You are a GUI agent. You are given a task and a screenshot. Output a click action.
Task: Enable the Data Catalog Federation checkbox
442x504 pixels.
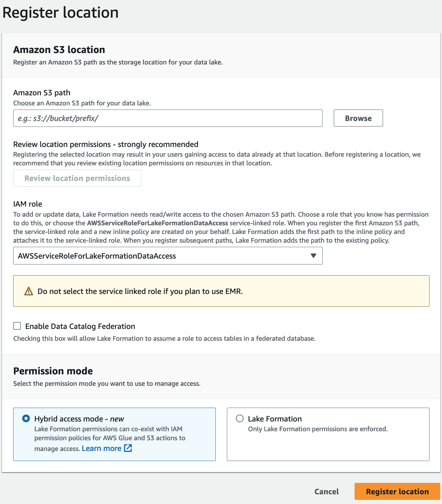pyautogui.click(x=17, y=326)
